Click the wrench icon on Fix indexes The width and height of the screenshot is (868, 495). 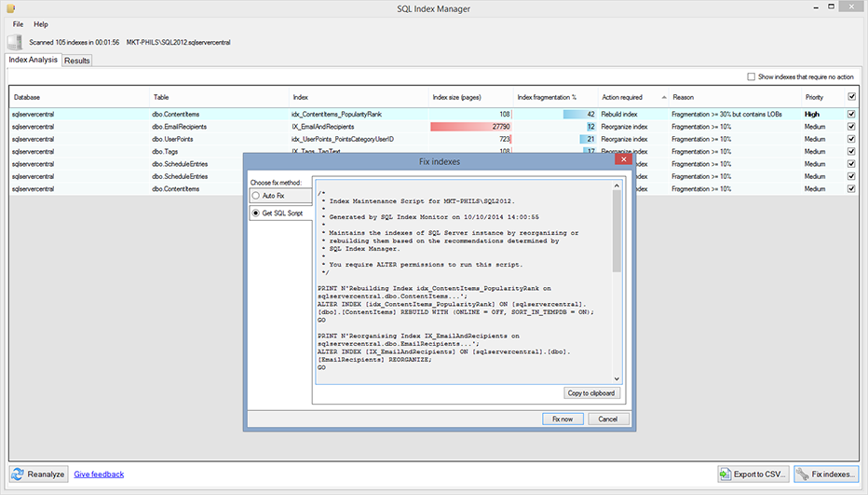point(802,474)
